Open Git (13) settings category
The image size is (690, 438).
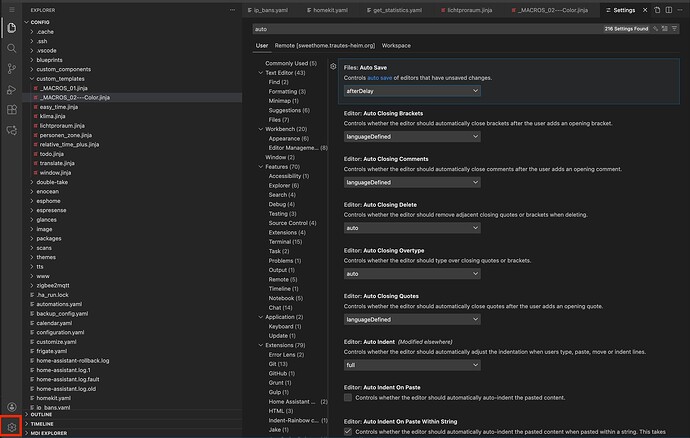click(278, 364)
